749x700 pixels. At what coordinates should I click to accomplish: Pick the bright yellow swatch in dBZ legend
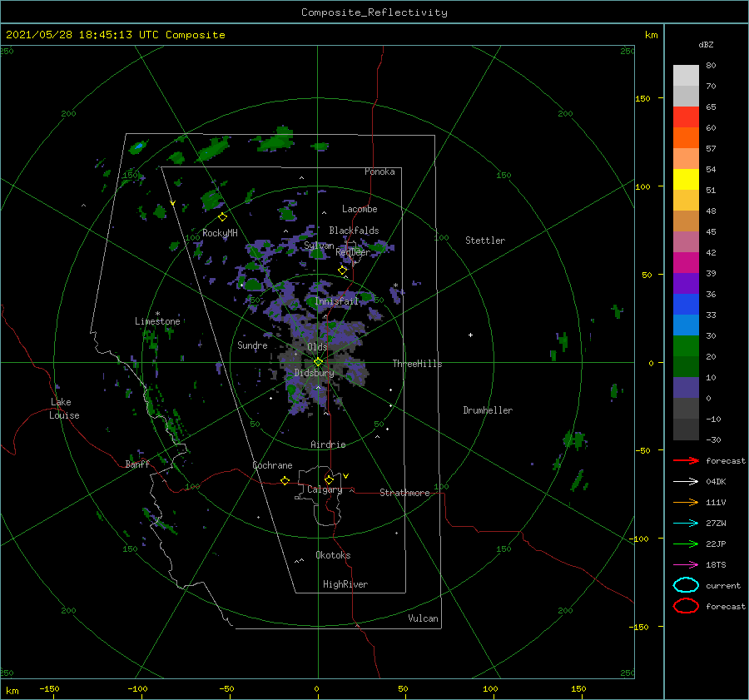686,180
